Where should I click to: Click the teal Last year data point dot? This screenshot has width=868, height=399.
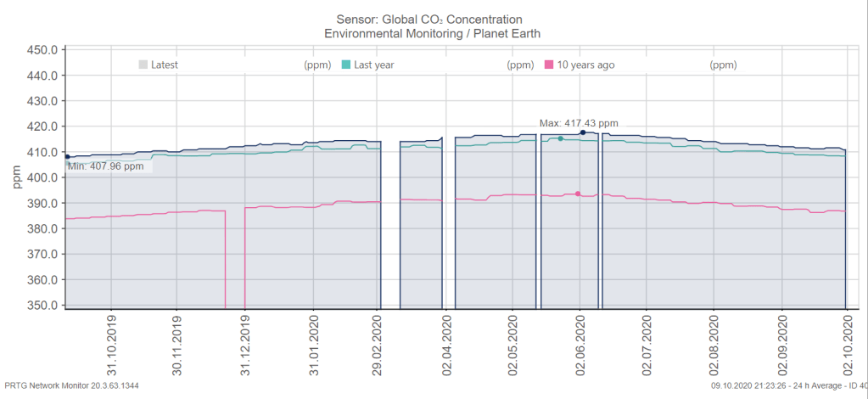point(560,138)
